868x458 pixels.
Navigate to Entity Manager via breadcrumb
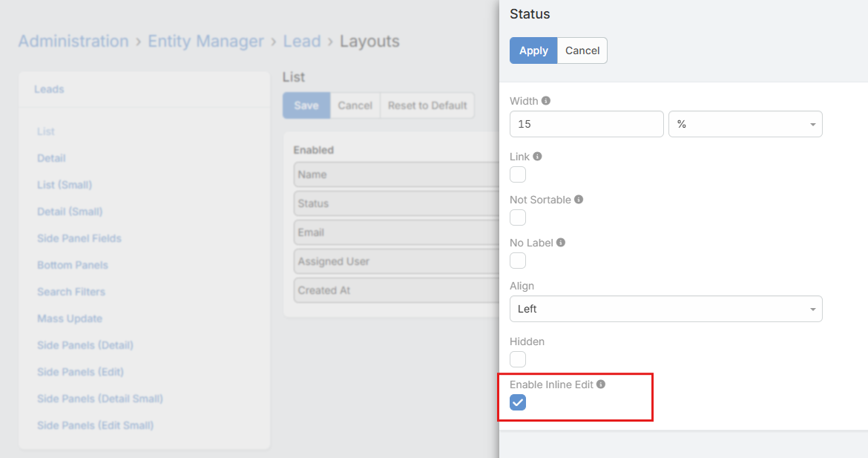[206, 41]
